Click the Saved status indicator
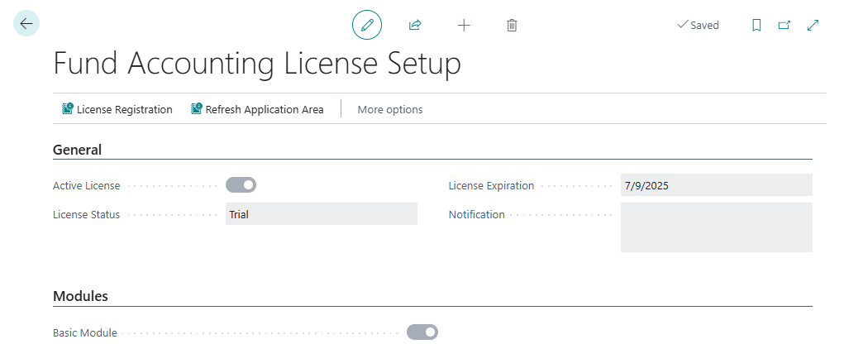Screen dimensions: 868x344 (698, 25)
